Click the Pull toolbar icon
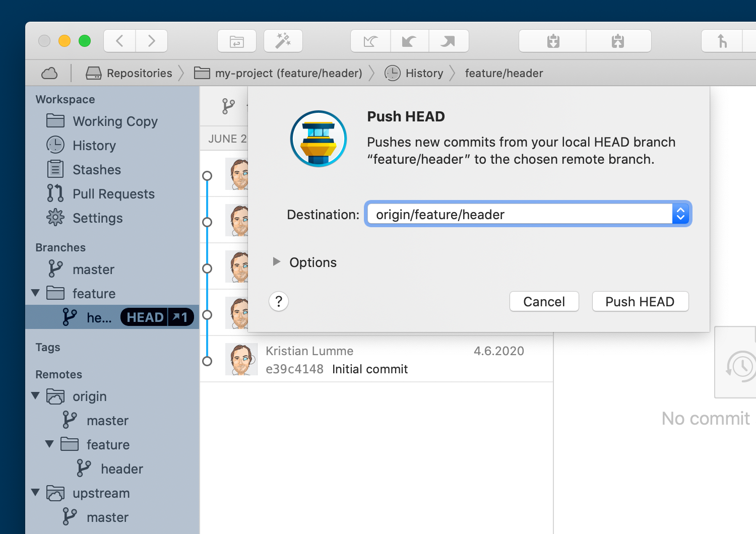This screenshot has height=534, width=756. [409, 41]
